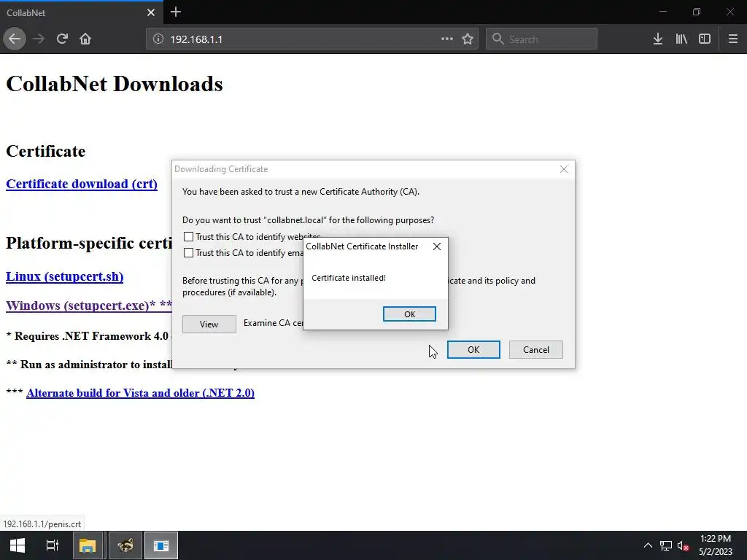747x560 pixels.
Task: Open the Windows (setupcert.exe) link
Action: tap(88, 306)
